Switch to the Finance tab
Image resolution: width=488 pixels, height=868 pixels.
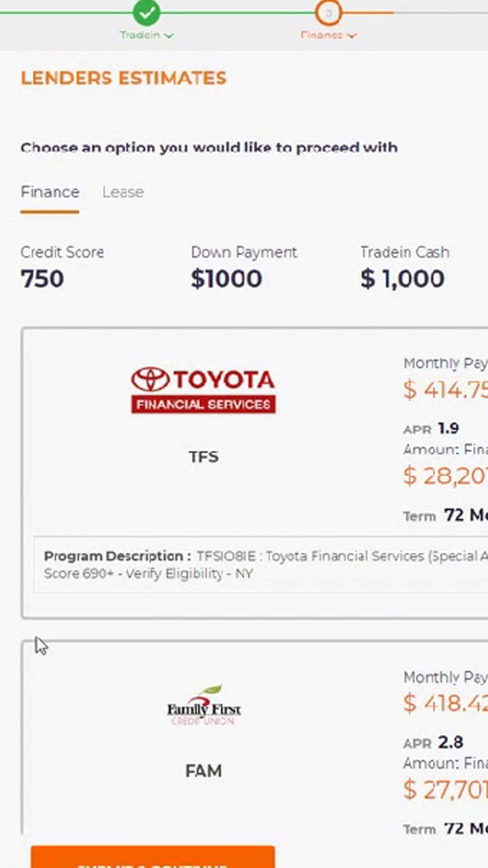click(49, 192)
